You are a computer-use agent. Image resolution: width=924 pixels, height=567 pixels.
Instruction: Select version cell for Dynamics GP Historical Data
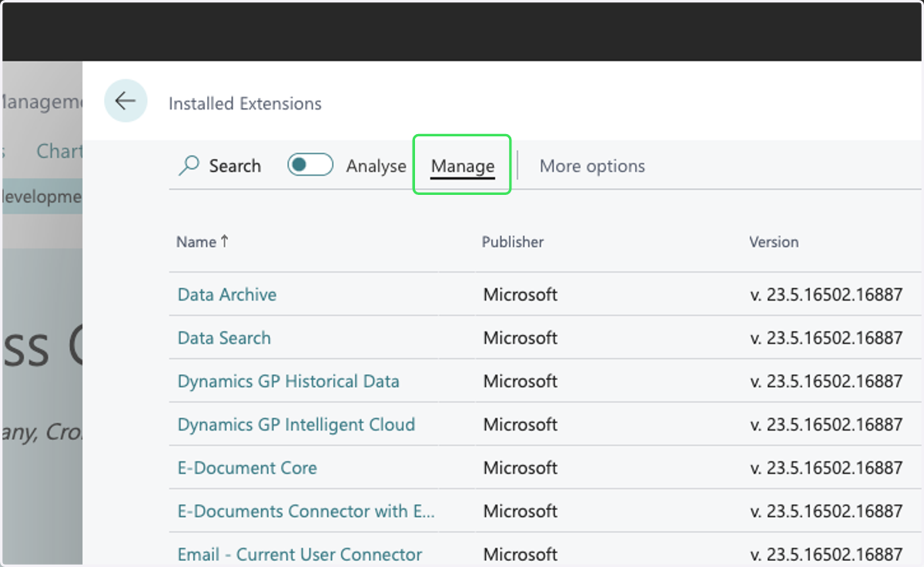826,381
